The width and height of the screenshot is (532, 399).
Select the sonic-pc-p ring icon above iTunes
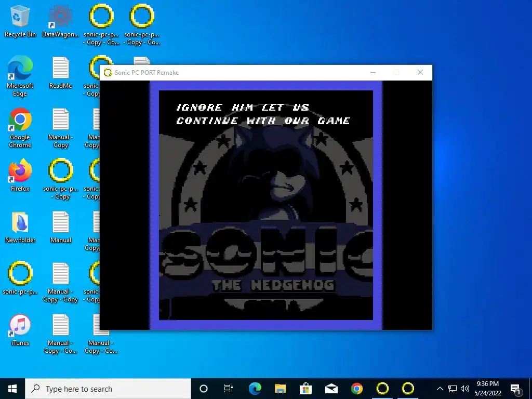20,278
